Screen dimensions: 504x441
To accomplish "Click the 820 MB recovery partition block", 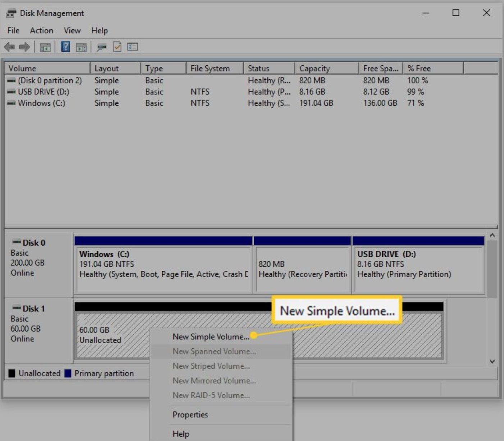I will point(302,265).
